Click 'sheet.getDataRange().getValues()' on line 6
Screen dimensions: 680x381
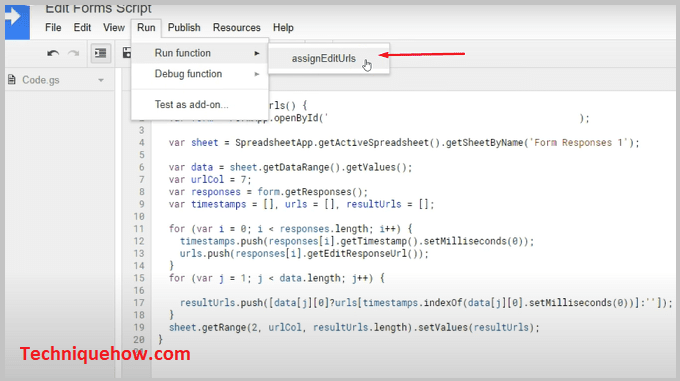pos(318,167)
